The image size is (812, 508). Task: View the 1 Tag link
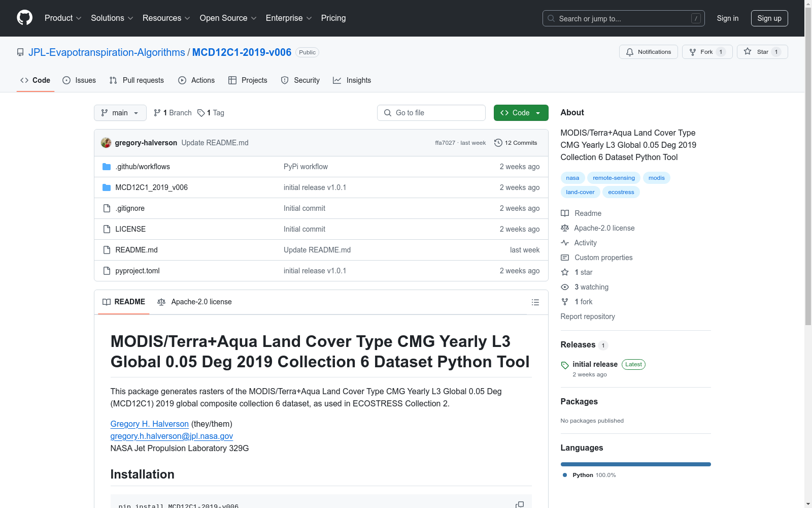click(211, 113)
